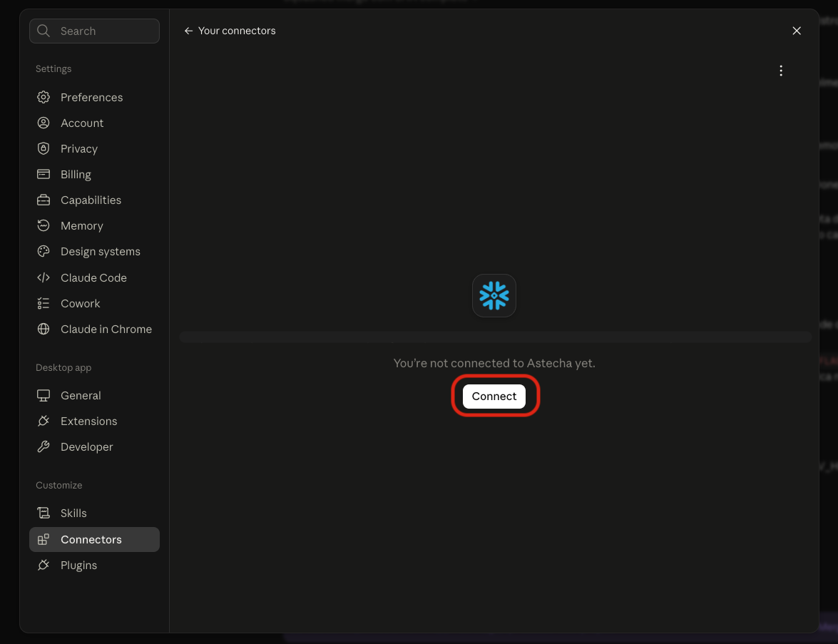The image size is (838, 644).
Task: Click the Claude in Chrome globe icon
Action: pos(44,329)
